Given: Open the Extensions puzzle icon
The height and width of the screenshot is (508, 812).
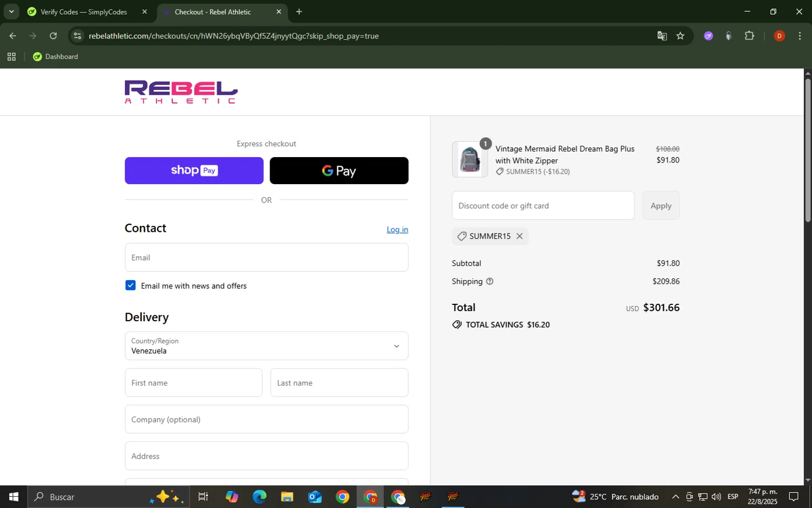Looking at the screenshot, I should click(750, 36).
